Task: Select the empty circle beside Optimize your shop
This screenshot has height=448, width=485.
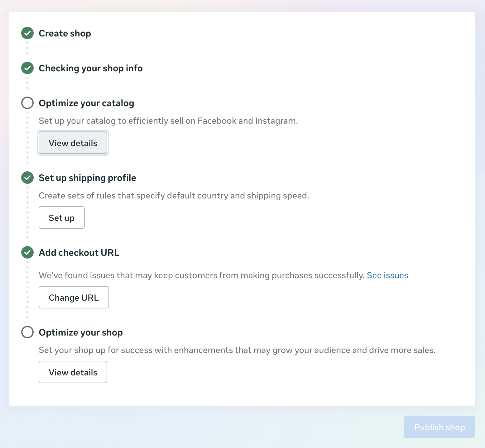Action: [x=27, y=332]
